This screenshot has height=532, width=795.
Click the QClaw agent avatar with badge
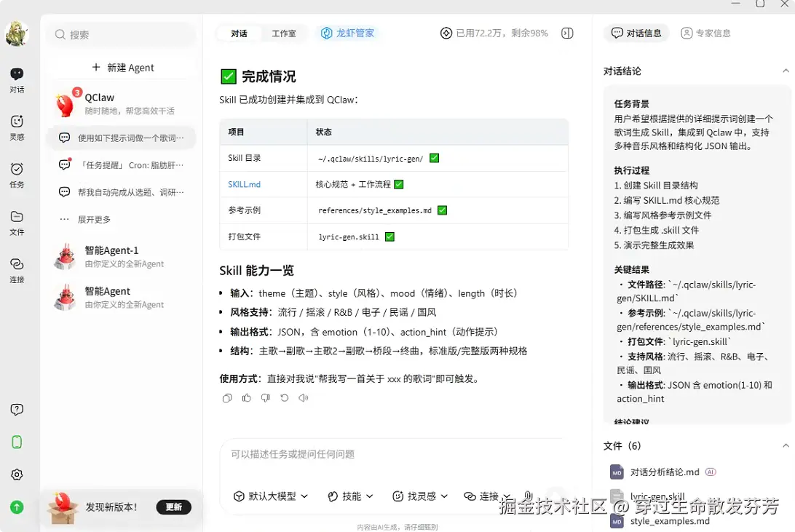pyautogui.click(x=66, y=103)
